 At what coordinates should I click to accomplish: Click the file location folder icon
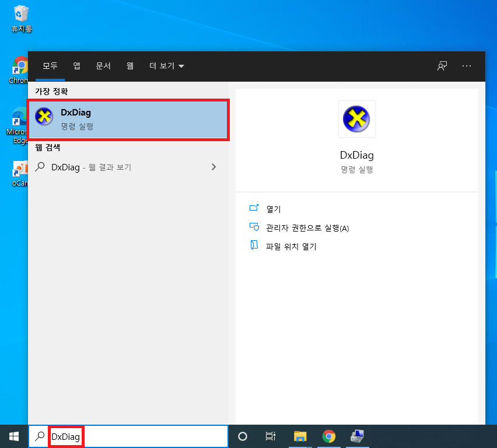coord(254,245)
